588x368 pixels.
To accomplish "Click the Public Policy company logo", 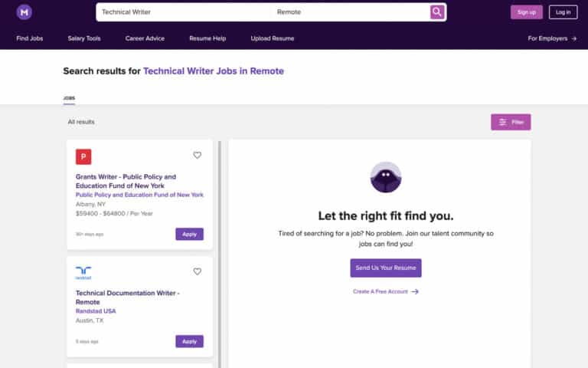I will point(83,157).
